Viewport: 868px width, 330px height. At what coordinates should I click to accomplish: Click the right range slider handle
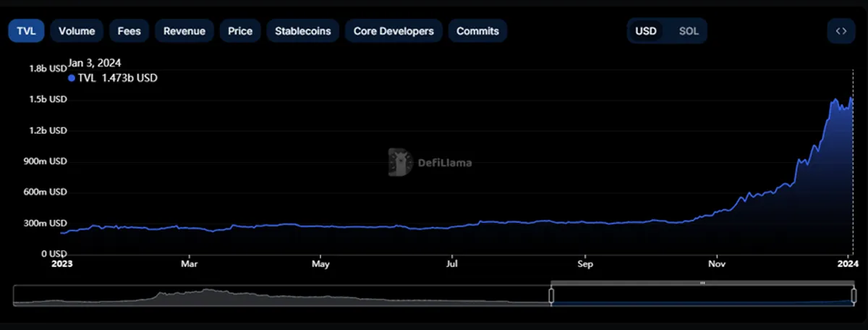(854, 295)
